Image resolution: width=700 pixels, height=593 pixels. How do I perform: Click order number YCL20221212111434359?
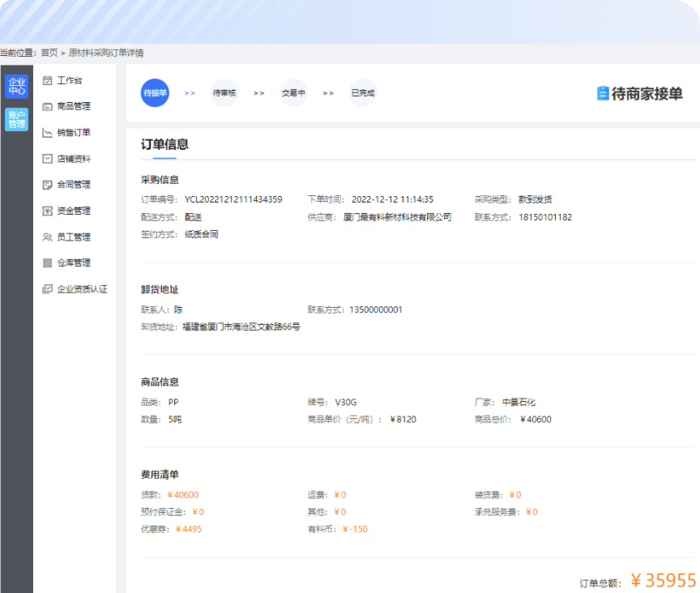pyautogui.click(x=233, y=199)
